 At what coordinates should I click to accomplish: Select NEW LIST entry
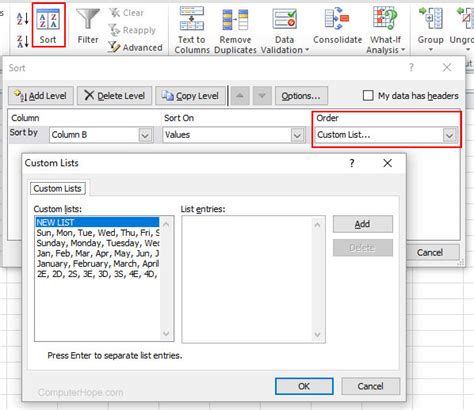tap(97, 222)
